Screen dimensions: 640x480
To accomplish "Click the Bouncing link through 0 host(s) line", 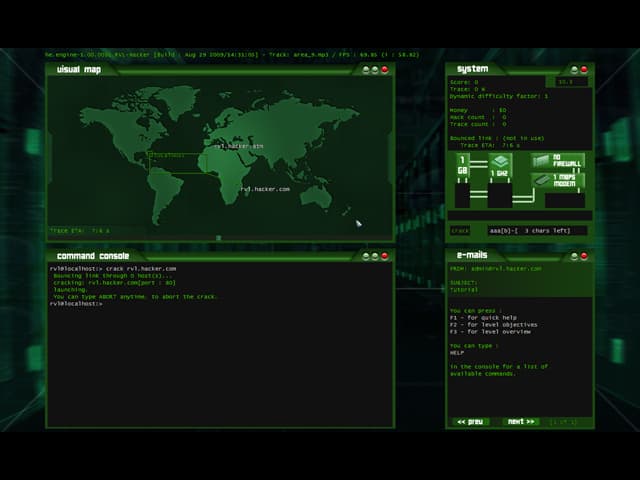I will tap(113, 276).
